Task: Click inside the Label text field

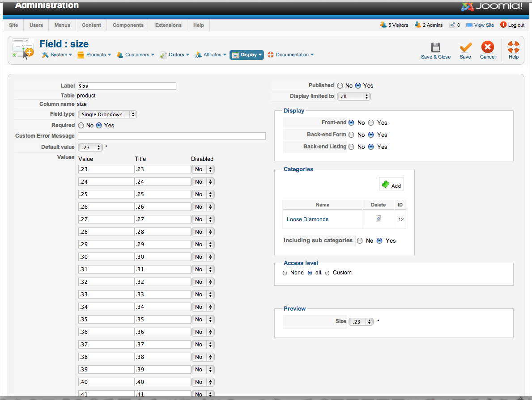Action: tap(127, 86)
